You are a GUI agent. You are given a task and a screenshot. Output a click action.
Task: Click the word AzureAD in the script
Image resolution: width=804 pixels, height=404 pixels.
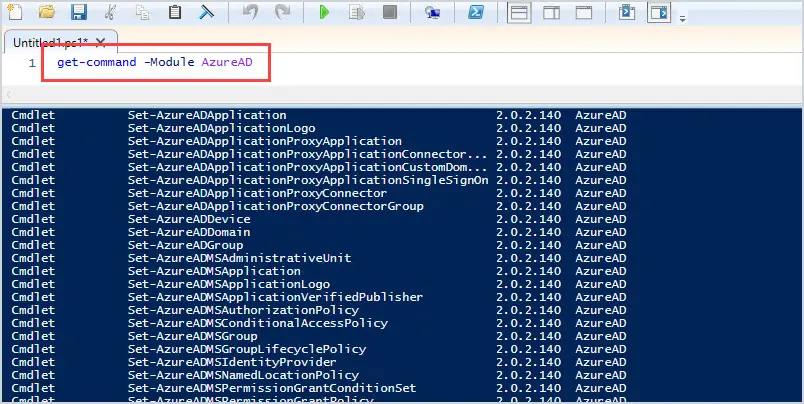[x=227, y=63]
